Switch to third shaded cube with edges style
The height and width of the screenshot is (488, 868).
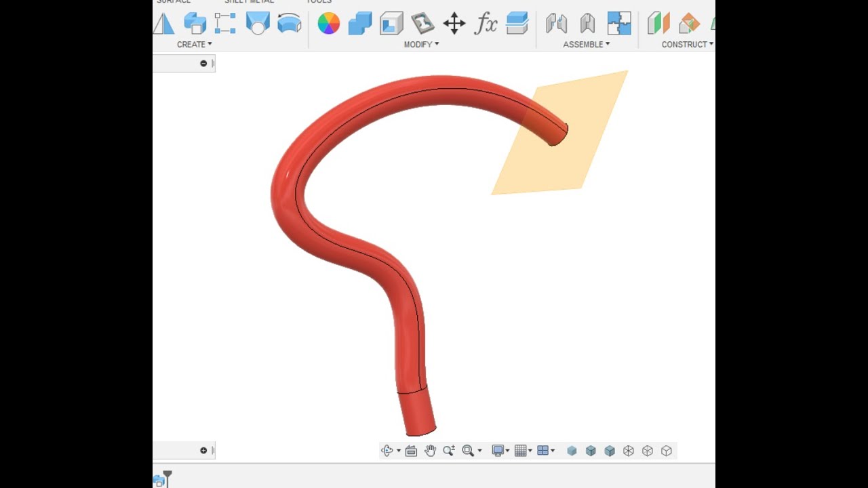tap(610, 451)
